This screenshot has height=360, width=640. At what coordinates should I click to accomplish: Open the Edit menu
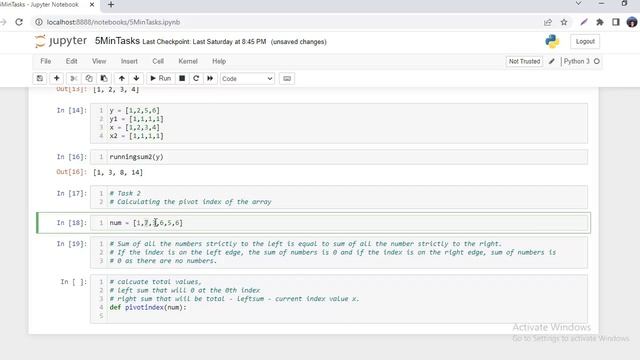[x=71, y=61]
